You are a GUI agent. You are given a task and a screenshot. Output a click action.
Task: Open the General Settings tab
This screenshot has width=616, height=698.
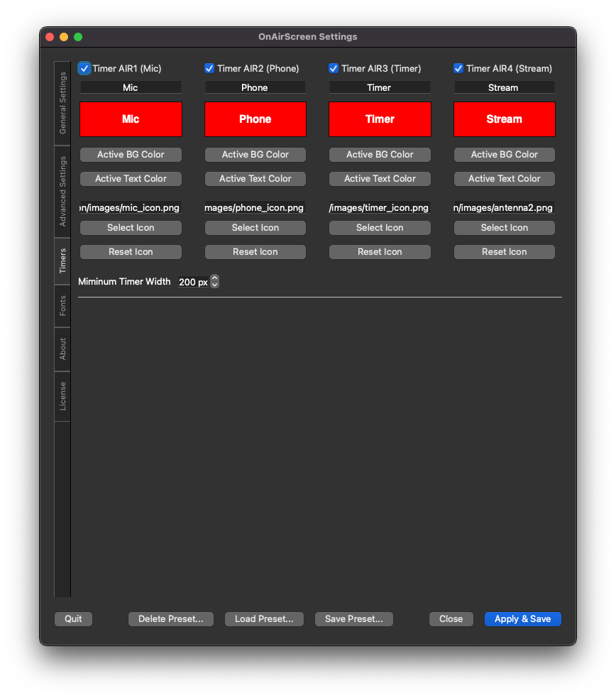point(62,103)
